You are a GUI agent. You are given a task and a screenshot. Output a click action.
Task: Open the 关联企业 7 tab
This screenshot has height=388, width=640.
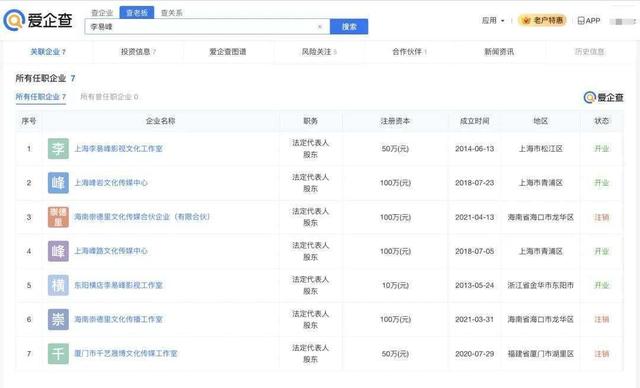click(x=48, y=52)
